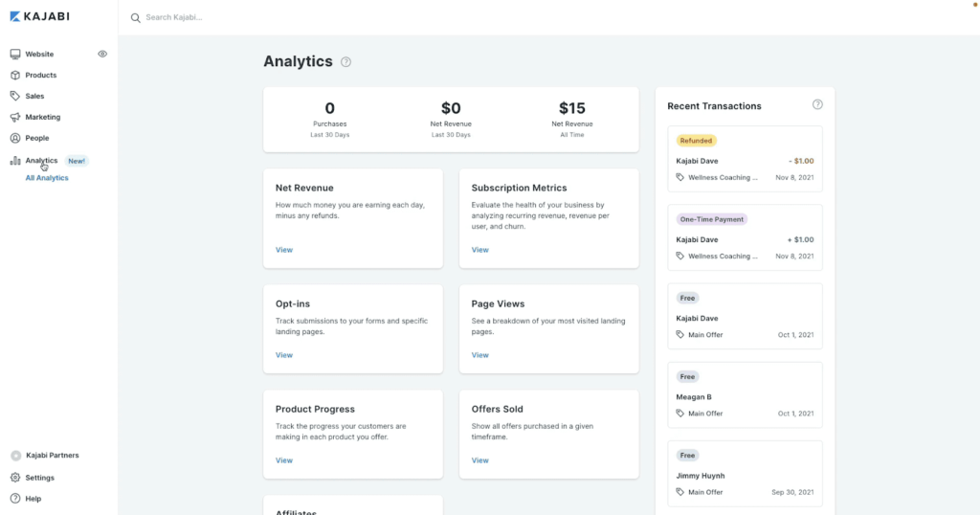
Task: Click the help icon next to Analytics heading
Action: coord(345,62)
